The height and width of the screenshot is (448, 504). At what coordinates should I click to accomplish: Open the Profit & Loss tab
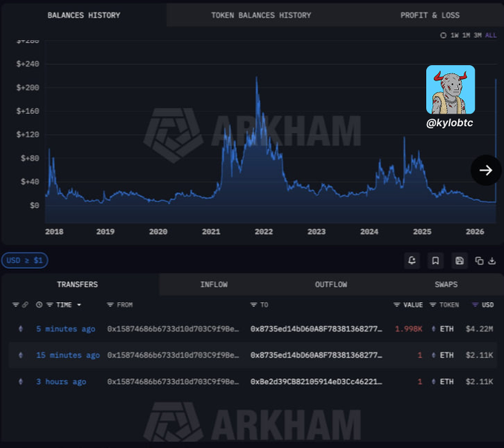coord(430,15)
